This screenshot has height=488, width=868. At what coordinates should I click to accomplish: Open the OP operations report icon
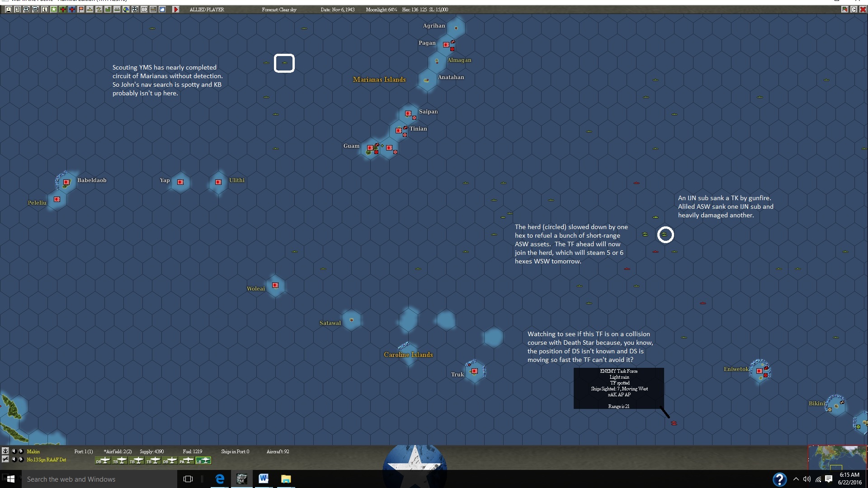tap(144, 9)
